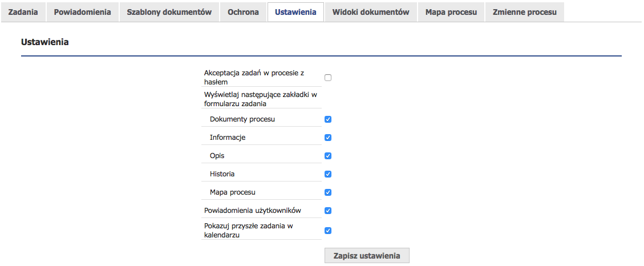The height and width of the screenshot is (266, 644).
Task: Click the Powiadomienia użytkowników label
Action: pos(253,211)
